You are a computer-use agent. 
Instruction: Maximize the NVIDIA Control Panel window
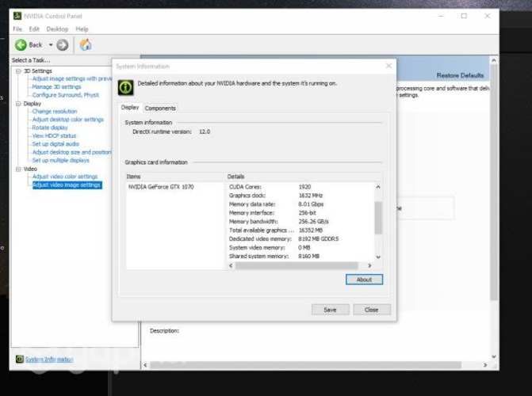click(x=464, y=16)
